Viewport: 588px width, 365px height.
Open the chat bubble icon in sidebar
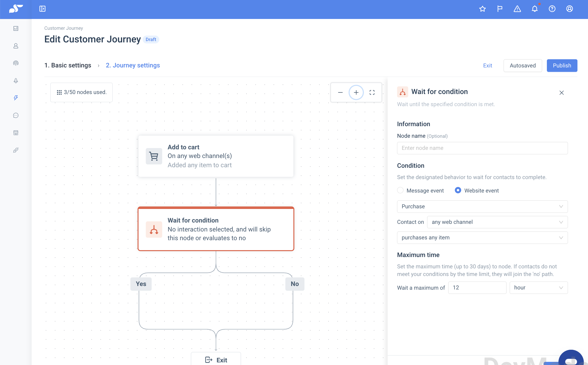click(x=16, y=115)
